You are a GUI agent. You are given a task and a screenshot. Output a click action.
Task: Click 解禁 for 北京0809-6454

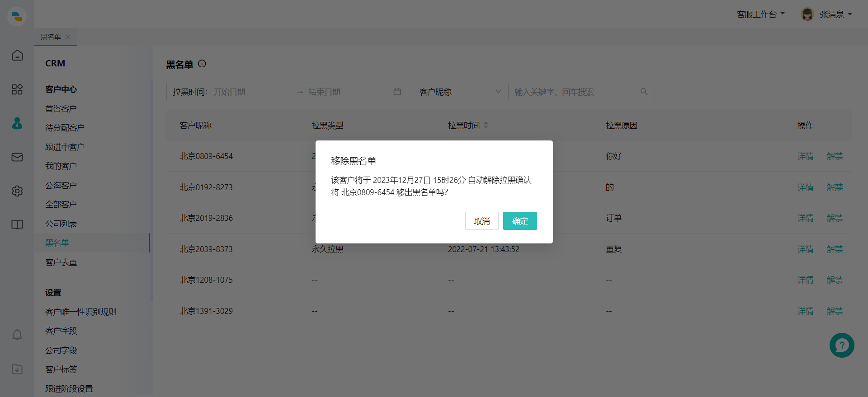(x=835, y=156)
